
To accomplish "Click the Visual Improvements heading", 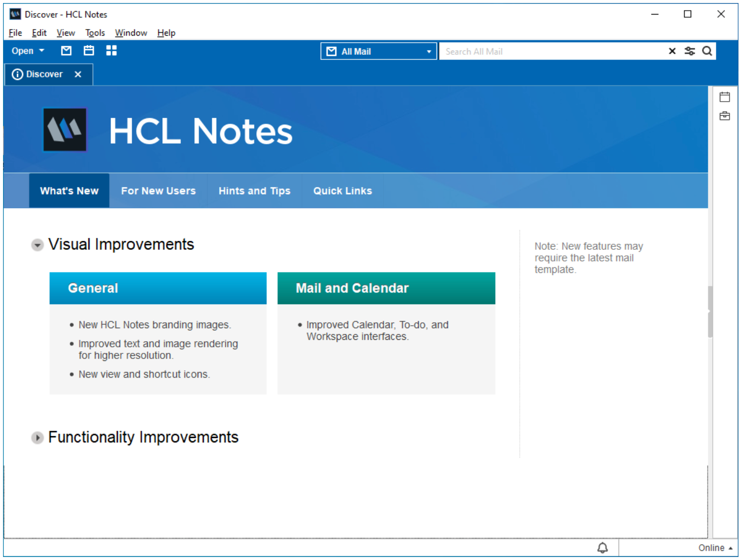I will coord(121,244).
